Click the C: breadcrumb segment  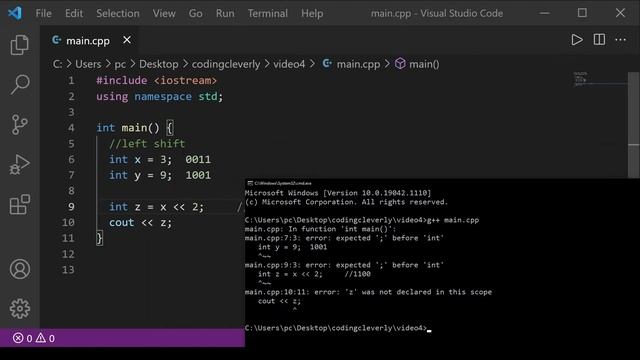pyautogui.click(x=58, y=64)
